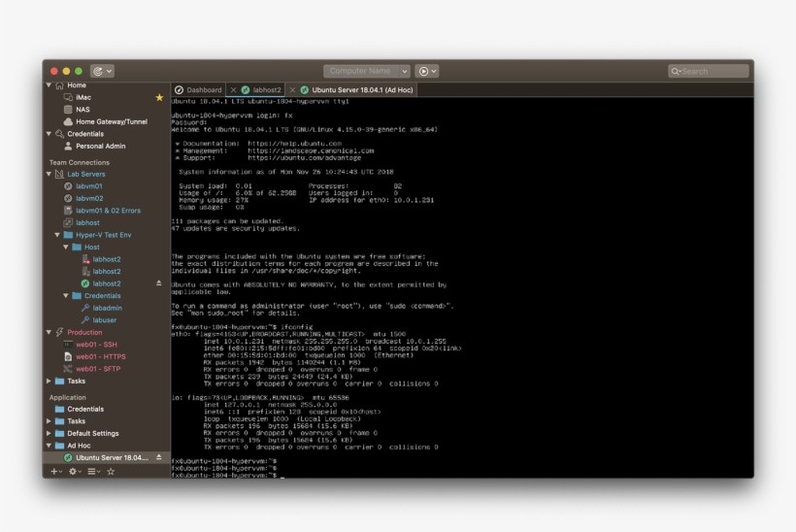Disconnect the Ubuntu Server 18.04 ad hoc session
This screenshot has width=796, height=532.
(159, 457)
